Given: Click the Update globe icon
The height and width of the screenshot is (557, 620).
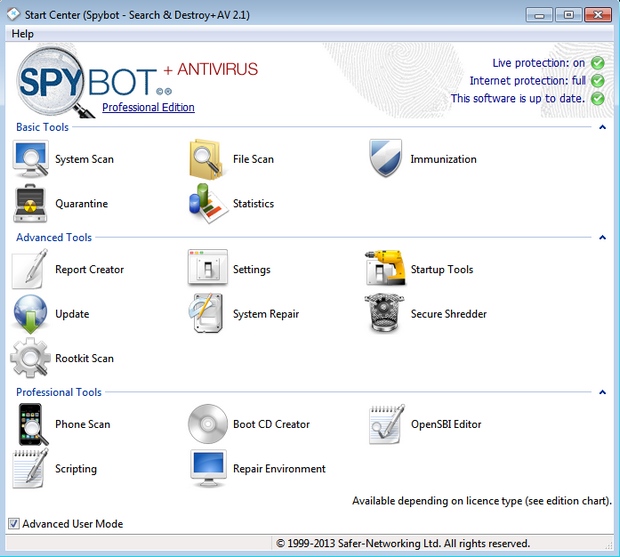Looking at the screenshot, I should 30,313.
